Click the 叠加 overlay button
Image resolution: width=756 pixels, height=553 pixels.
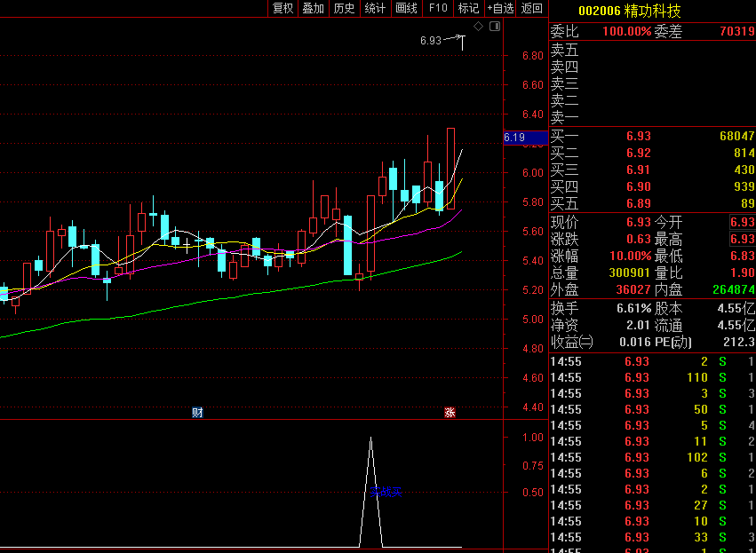pos(314,8)
